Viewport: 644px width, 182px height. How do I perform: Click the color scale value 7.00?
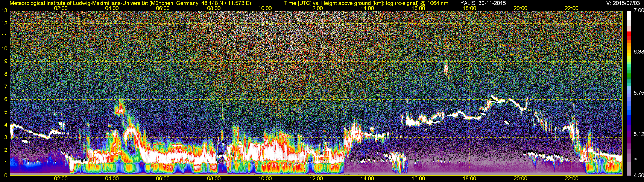638,10
